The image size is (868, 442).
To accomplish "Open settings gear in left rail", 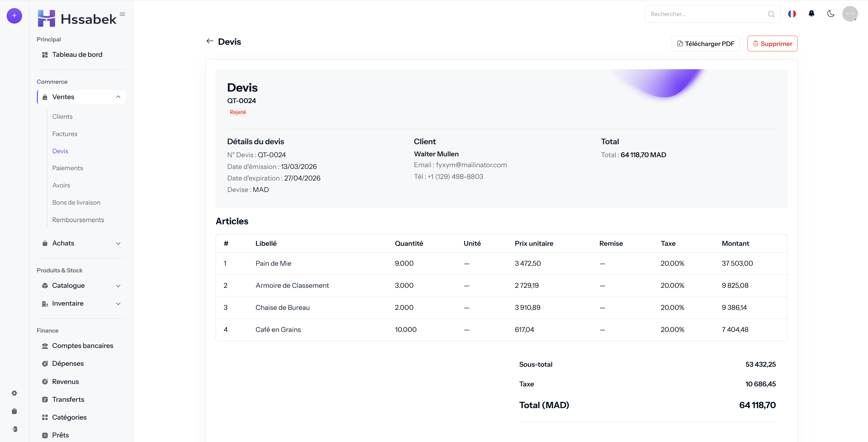I will [x=14, y=393].
